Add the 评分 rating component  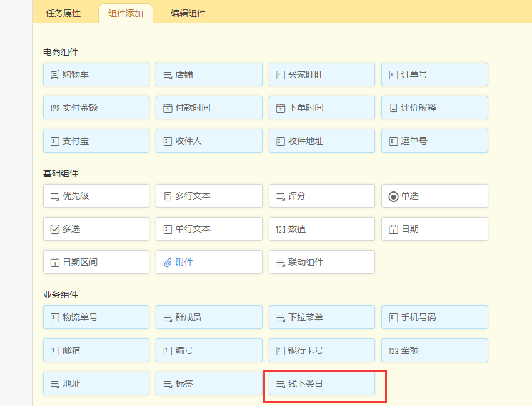322,196
